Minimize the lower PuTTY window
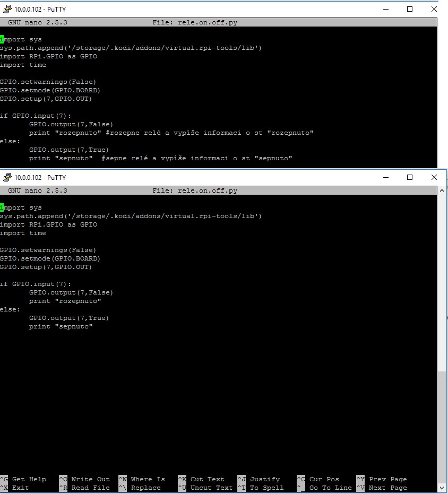 [385, 177]
